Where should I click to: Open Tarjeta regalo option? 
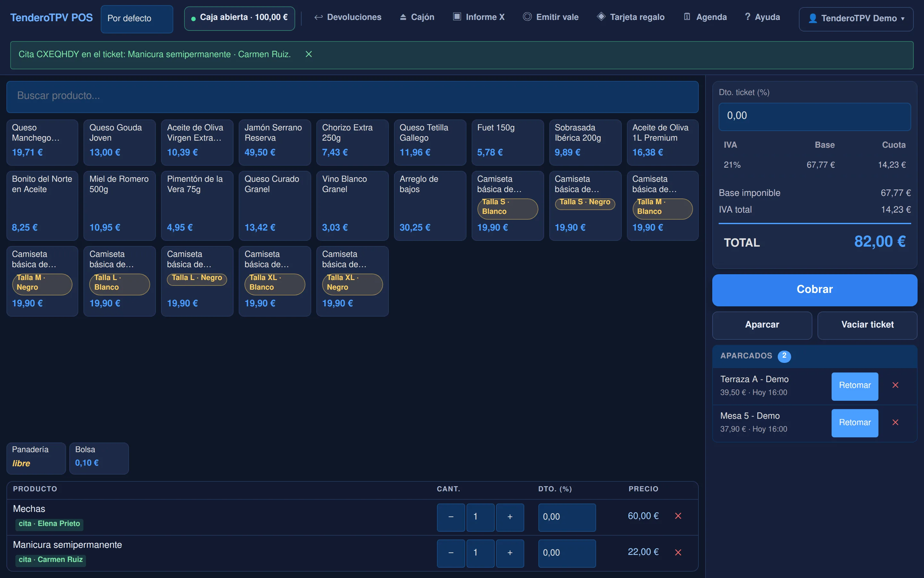[x=631, y=17]
